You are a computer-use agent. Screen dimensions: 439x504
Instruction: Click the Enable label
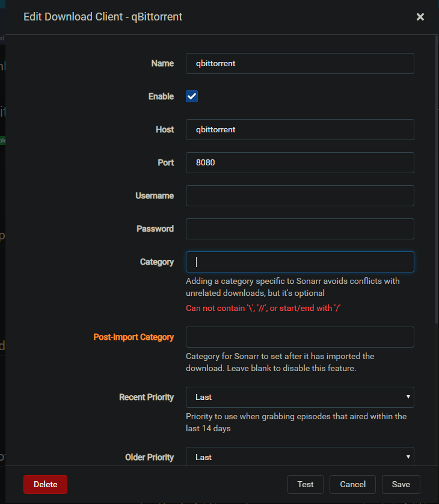(x=161, y=96)
